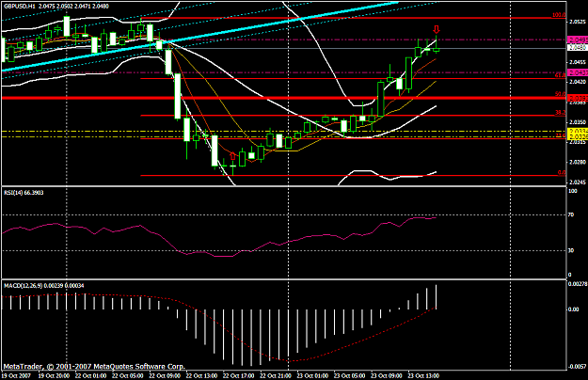This screenshot has width=588, height=380.
Task: Click the 2.0280 price scale value
Action: pyautogui.click(x=578, y=163)
